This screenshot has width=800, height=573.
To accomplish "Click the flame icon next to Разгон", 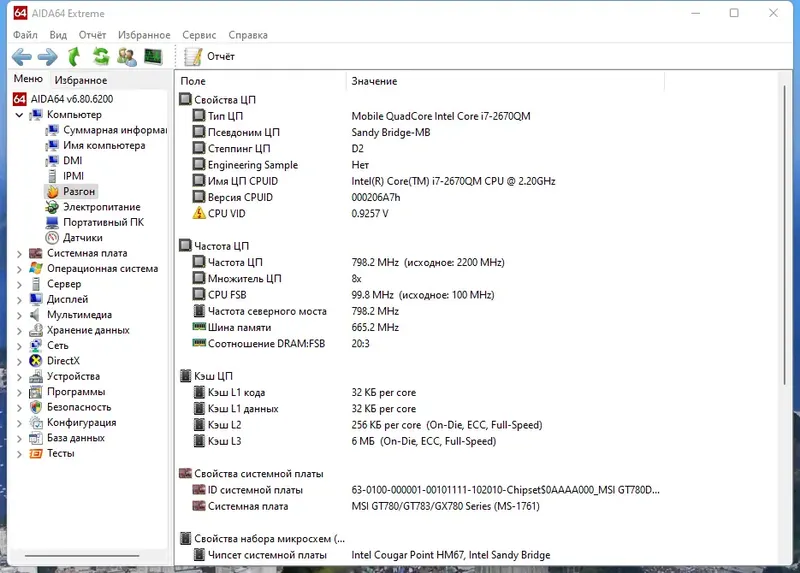I will (x=53, y=191).
